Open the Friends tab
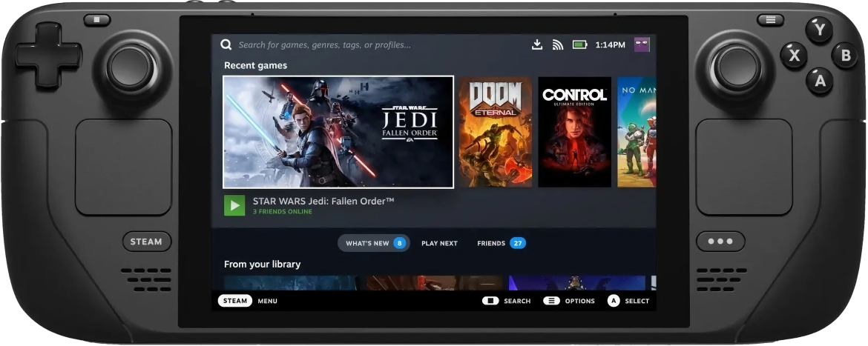Viewport: 868px width, 346px height. point(501,243)
